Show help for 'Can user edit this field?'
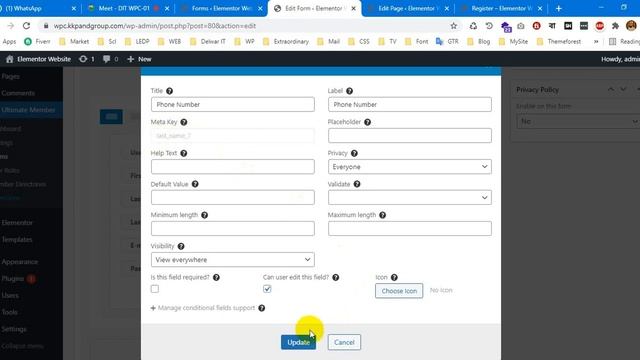The width and height of the screenshot is (640, 360). 336,277
